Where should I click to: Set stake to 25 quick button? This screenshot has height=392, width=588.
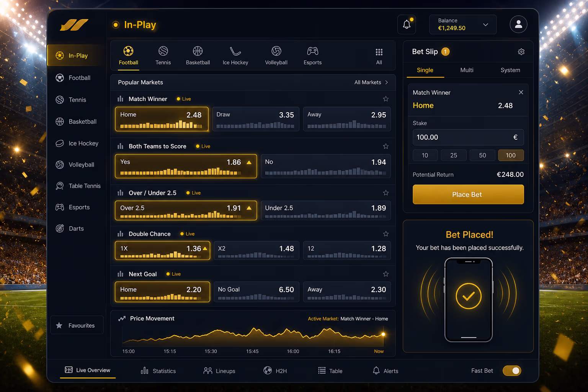point(454,155)
